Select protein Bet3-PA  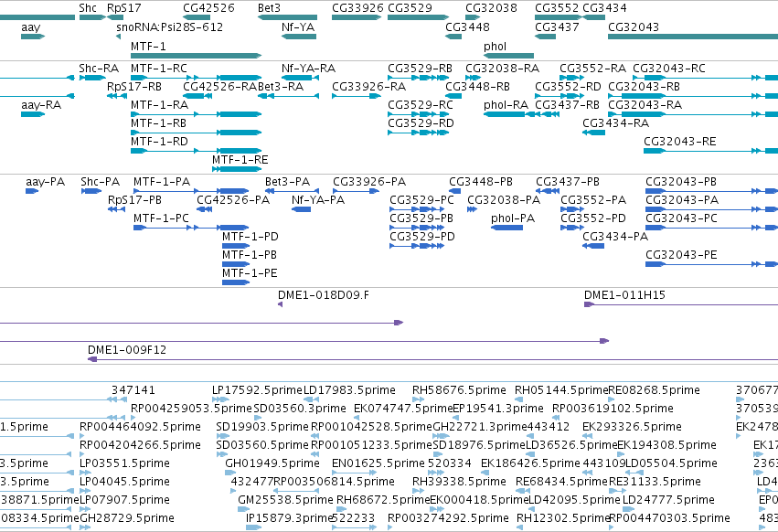click(292, 191)
